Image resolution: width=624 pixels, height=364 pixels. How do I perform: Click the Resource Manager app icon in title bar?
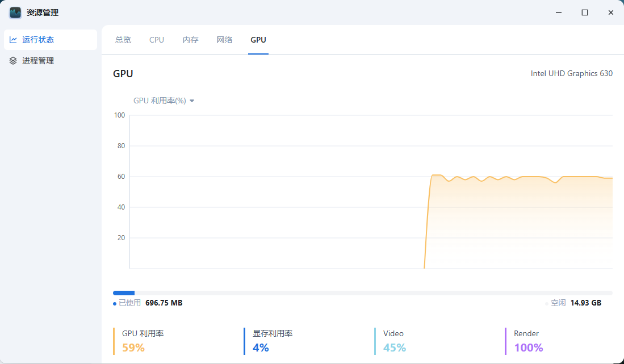[x=15, y=12]
